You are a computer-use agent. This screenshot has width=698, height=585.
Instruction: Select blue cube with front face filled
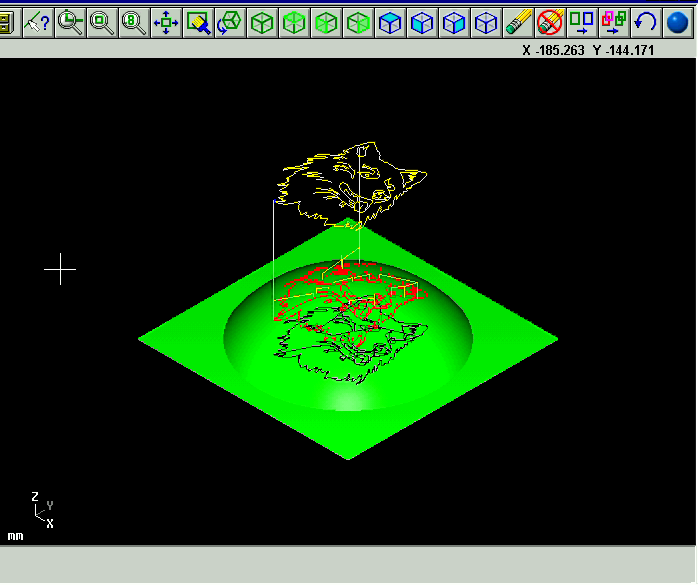click(x=422, y=22)
